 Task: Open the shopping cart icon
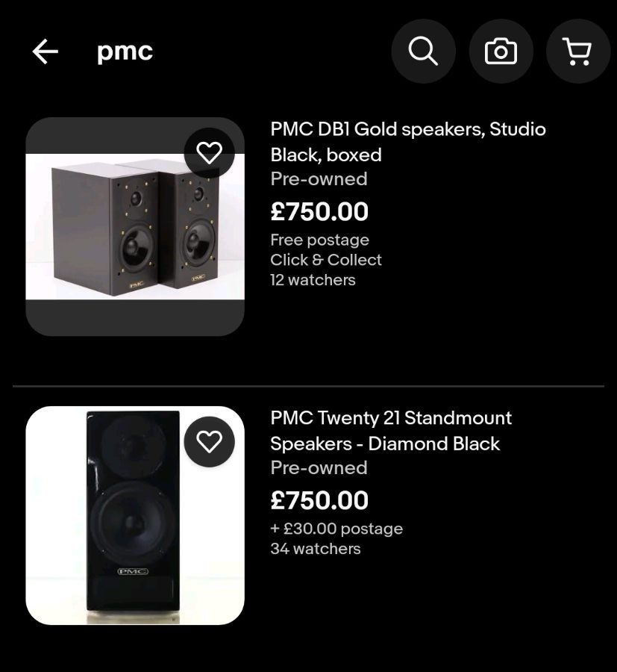point(578,51)
